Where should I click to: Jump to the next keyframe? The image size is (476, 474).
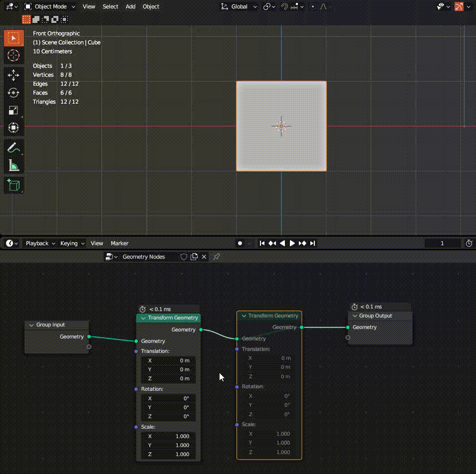(x=302, y=243)
